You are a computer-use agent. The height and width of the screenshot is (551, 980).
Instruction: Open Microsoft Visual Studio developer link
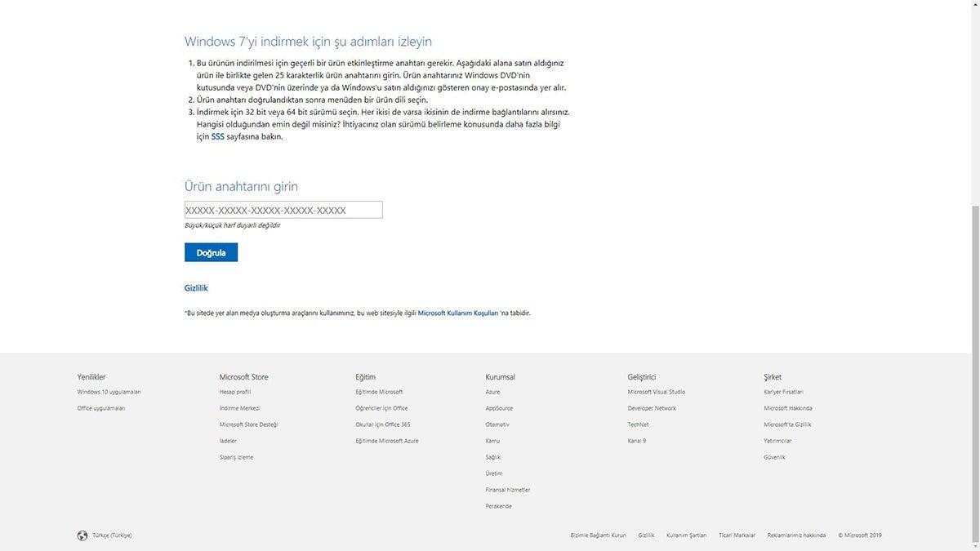657,392
